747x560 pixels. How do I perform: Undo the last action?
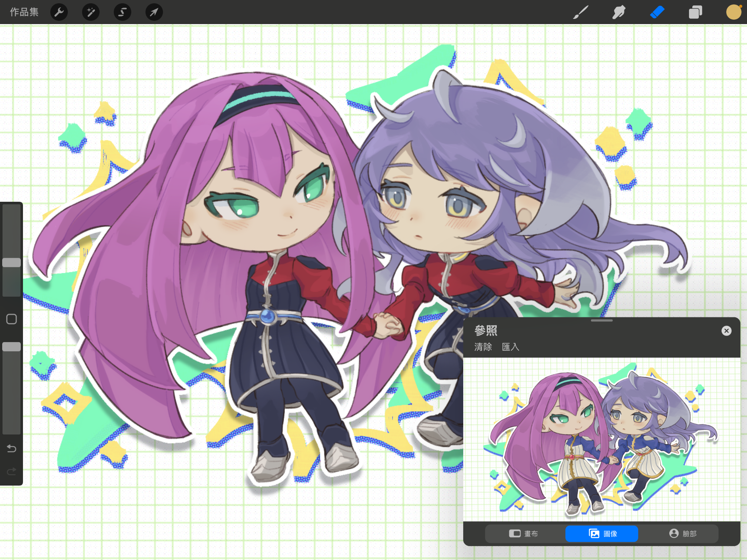[x=12, y=448]
